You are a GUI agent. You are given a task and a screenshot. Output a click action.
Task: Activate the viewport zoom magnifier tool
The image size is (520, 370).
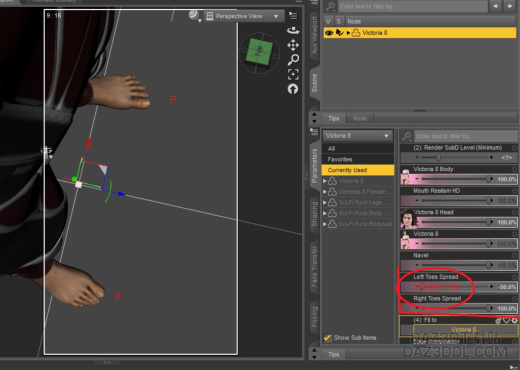(x=293, y=60)
